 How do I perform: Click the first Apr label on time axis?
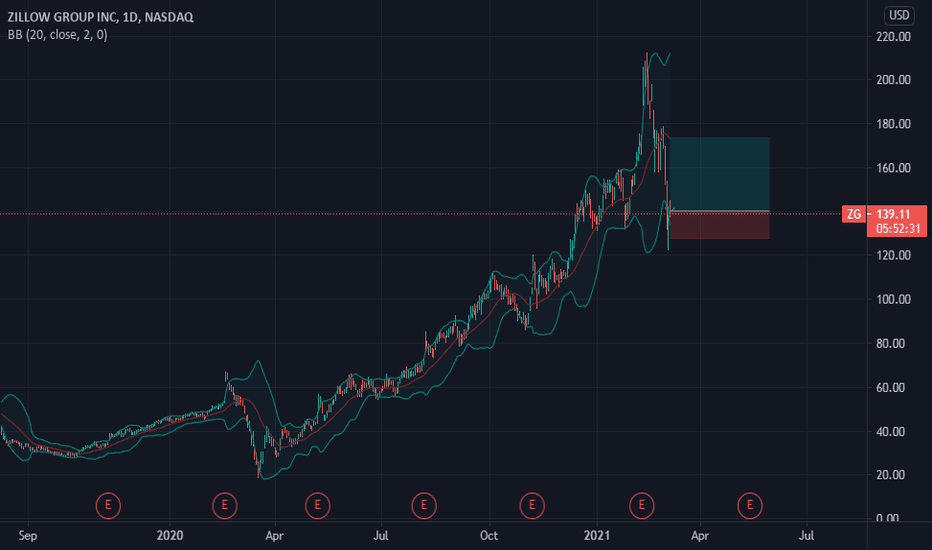click(x=274, y=536)
